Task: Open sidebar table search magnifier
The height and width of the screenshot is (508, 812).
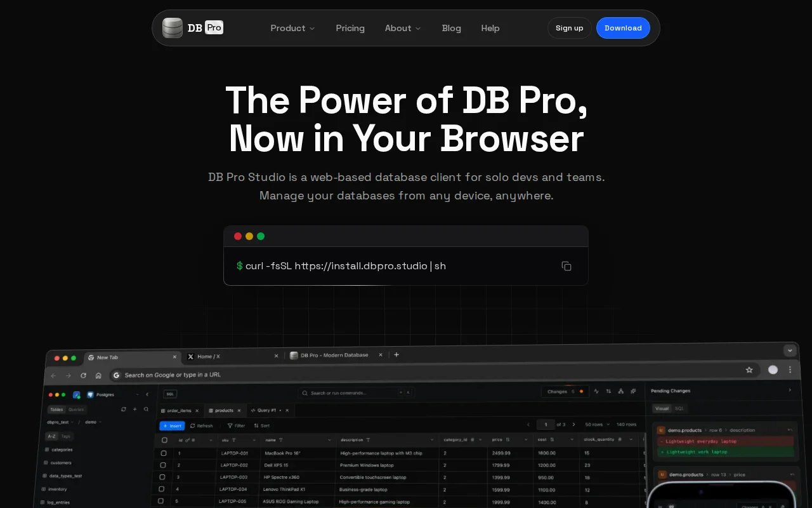Action: (146, 410)
